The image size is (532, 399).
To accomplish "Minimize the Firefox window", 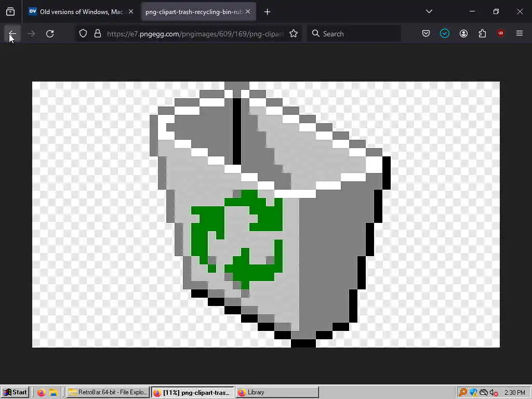I will [472, 11].
